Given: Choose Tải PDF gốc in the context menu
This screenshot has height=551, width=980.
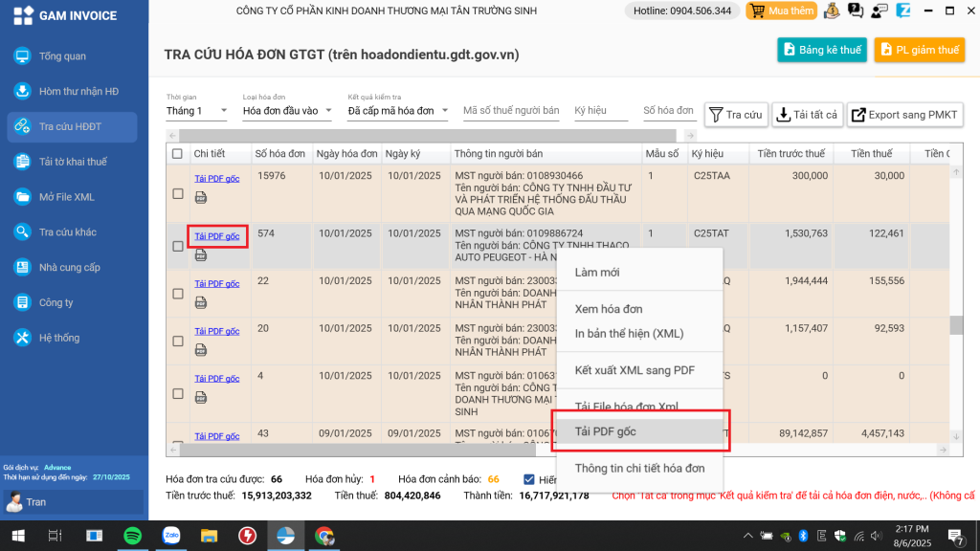Looking at the screenshot, I should click(605, 431).
